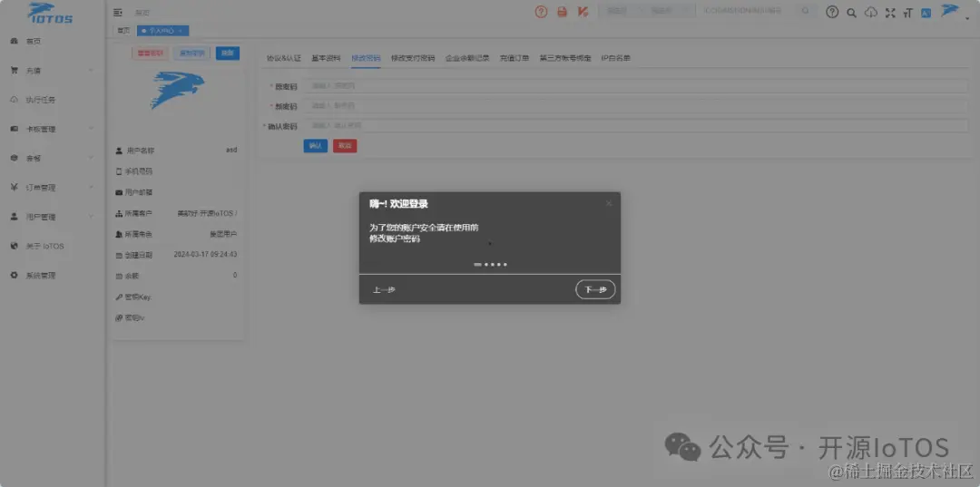This screenshot has height=487, width=980.
Task: Click the 所属角色 users icon
Action: pos(119,234)
